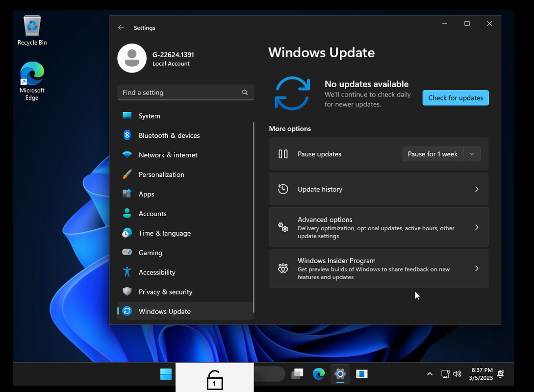Image resolution: width=534 pixels, height=392 pixels.
Task: Open Privacy & security settings
Action: (x=185, y=292)
